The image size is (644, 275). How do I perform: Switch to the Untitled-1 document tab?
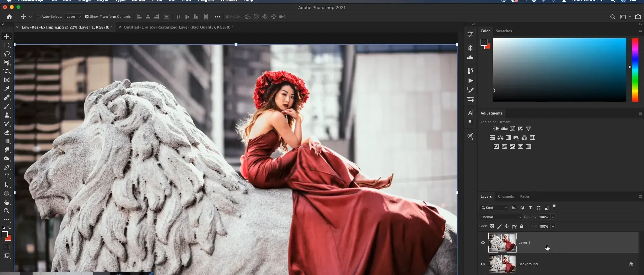click(178, 27)
